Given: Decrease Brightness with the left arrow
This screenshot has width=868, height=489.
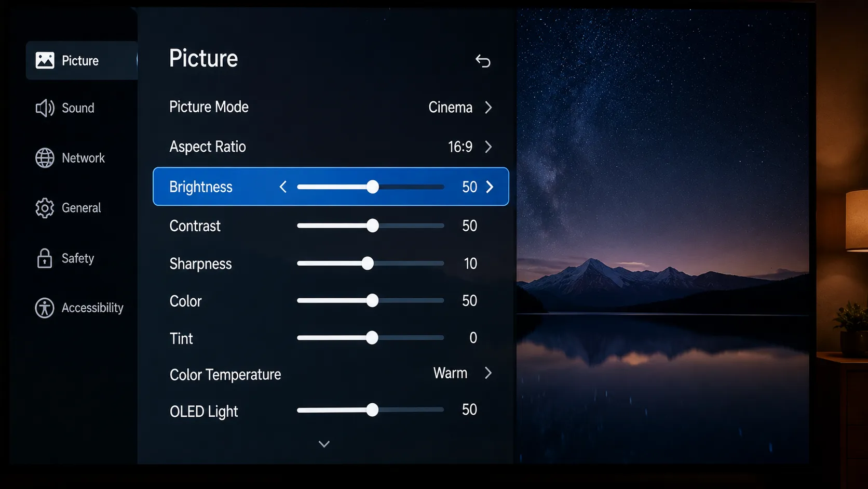Looking at the screenshot, I should click(283, 187).
